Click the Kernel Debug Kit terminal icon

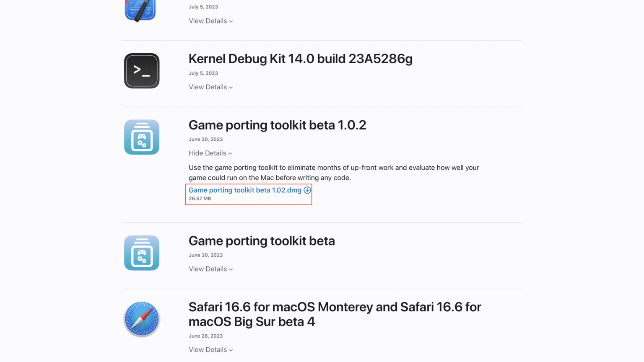coord(141,70)
